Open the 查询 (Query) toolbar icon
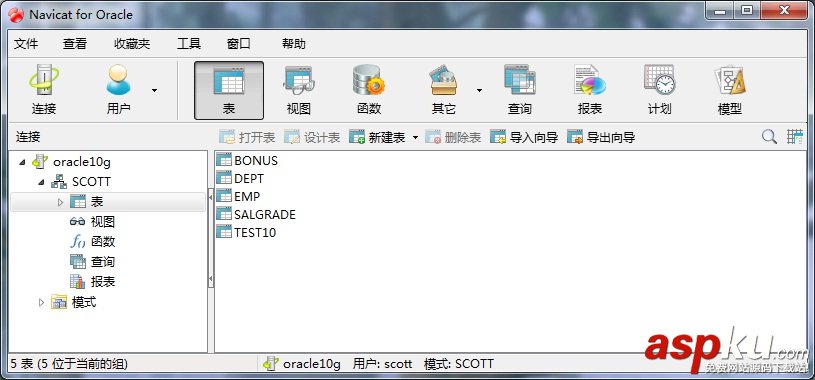The height and width of the screenshot is (380, 815). coord(519,90)
